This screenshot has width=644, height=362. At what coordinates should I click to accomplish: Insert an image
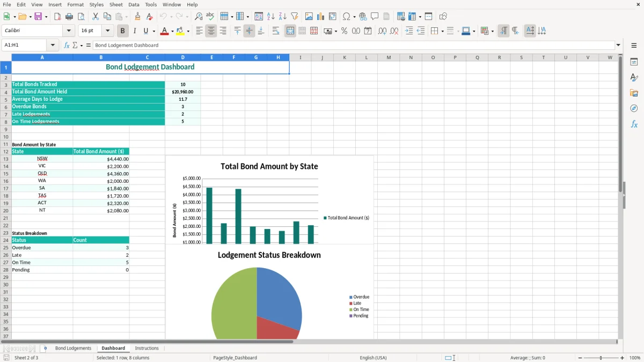point(309,17)
